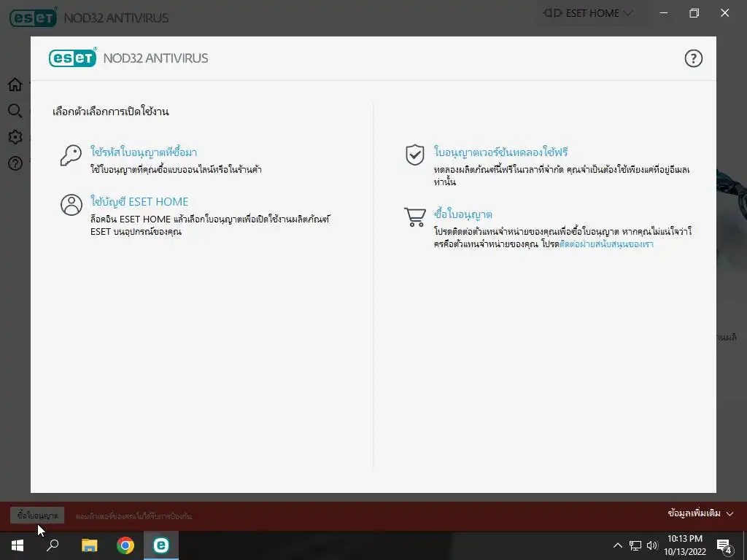The image size is (747, 560).
Task: Restore down the ESET main window
Action: point(694,13)
